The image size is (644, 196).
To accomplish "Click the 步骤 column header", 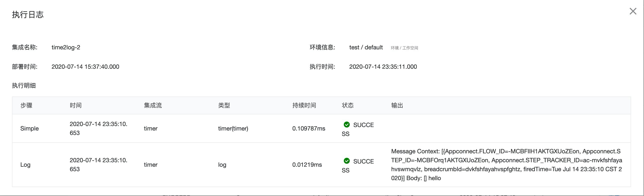I will (26, 105).
